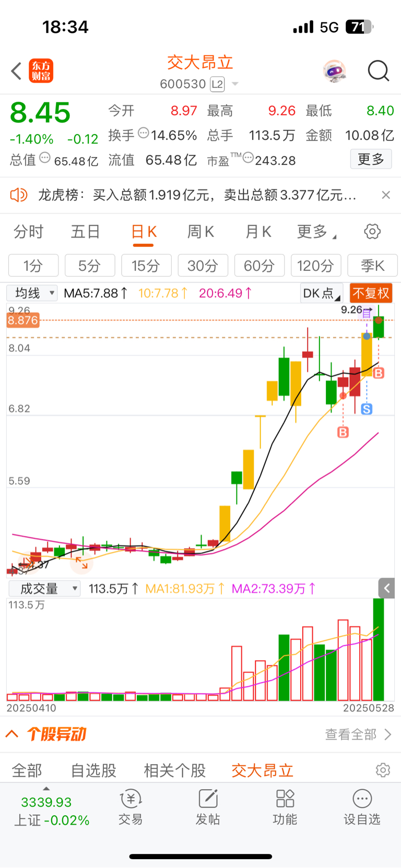The height and width of the screenshot is (868, 401).
Task: Open the robot assistant avatar
Action: pyautogui.click(x=335, y=71)
